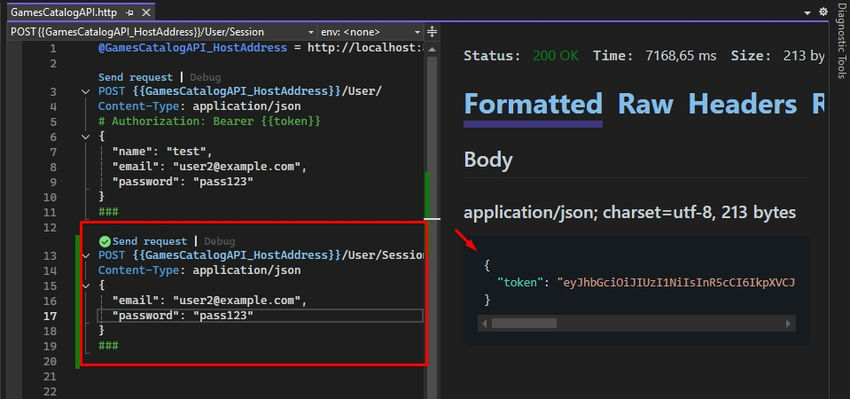This screenshot has height=399, width=850.
Task: Click line number 22 in gutter
Action: (x=49, y=392)
